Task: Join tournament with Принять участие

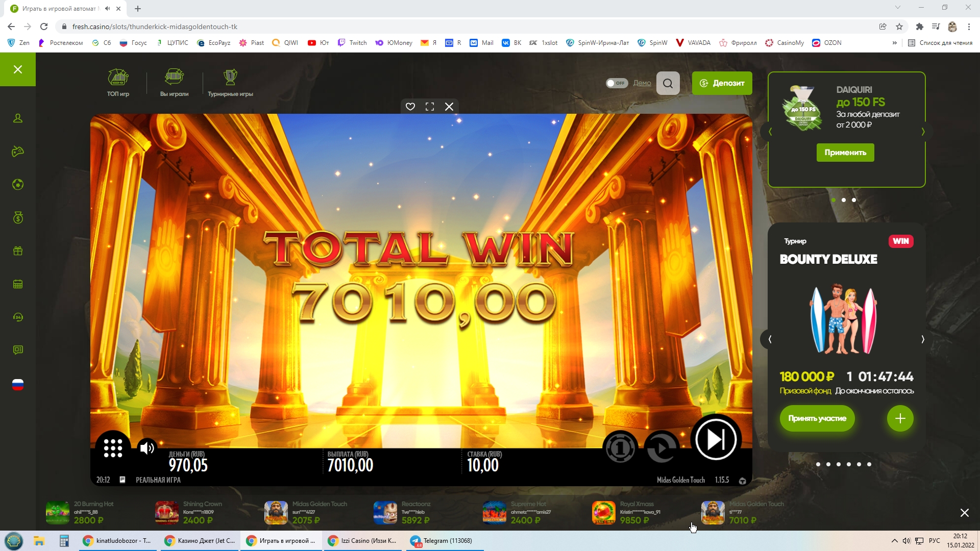Action: [x=817, y=418]
